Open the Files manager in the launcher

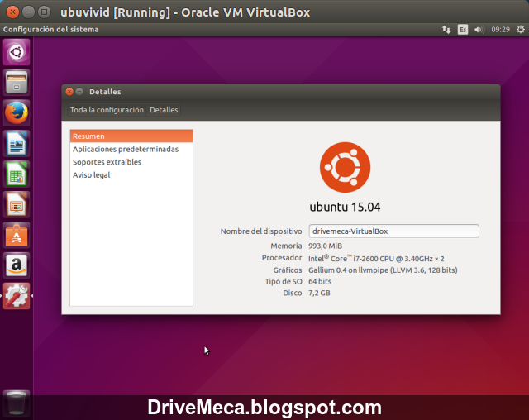17,83
